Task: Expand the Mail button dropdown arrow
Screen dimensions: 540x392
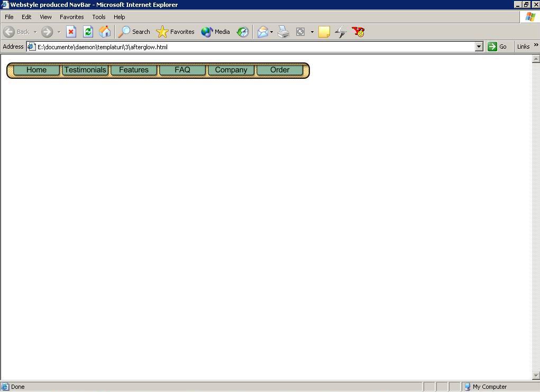Action: (x=271, y=32)
